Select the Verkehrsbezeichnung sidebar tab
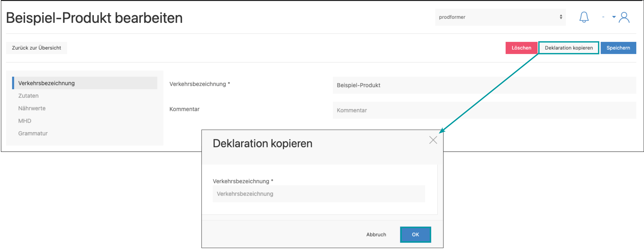 pyautogui.click(x=46, y=83)
